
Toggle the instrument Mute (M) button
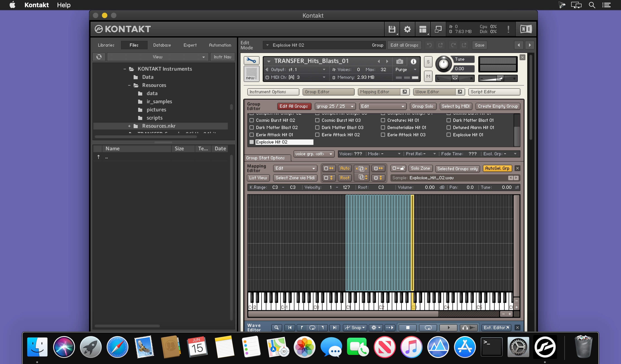pos(428,76)
